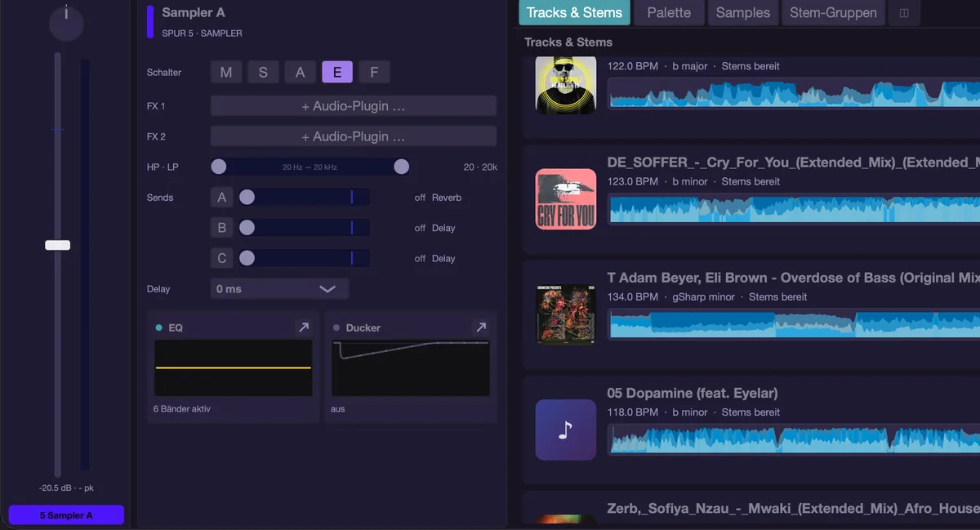Switch to the Stem-Gruppen tab

(833, 13)
